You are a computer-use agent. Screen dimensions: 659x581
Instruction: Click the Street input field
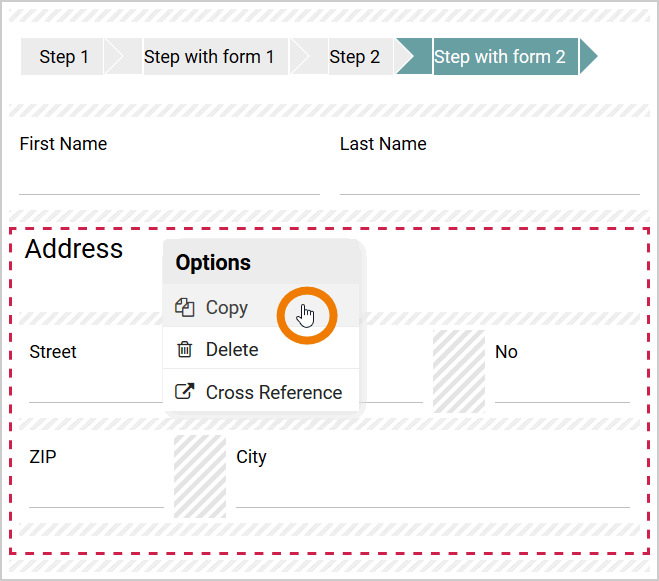(x=95, y=386)
